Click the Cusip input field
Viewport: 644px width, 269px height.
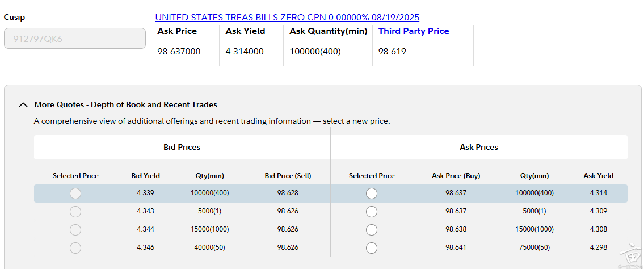click(x=75, y=39)
